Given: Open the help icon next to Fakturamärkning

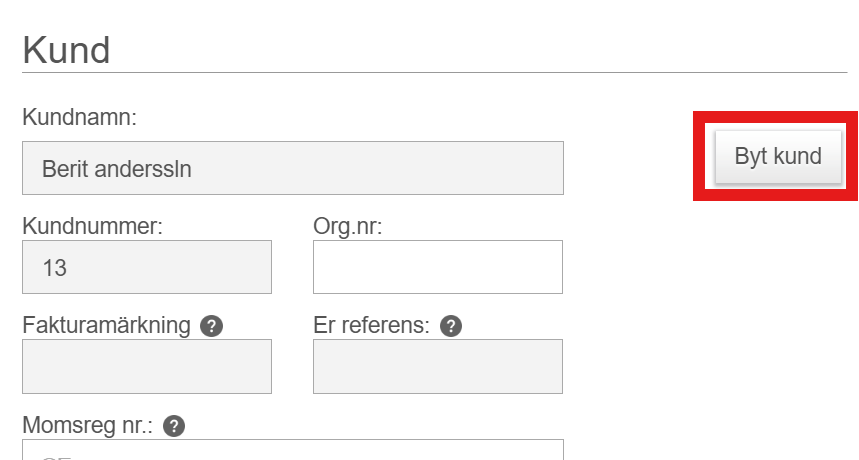Looking at the screenshot, I should [211, 326].
